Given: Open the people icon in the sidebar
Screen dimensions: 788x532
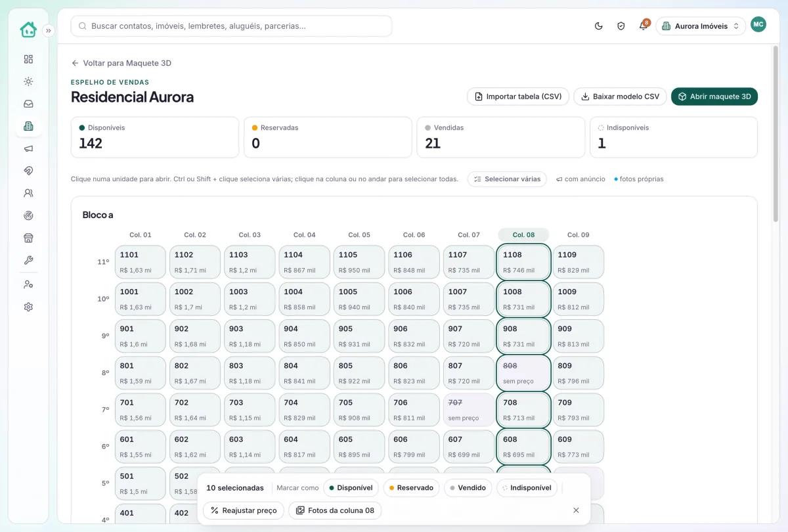Looking at the screenshot, I should [28, 193].
